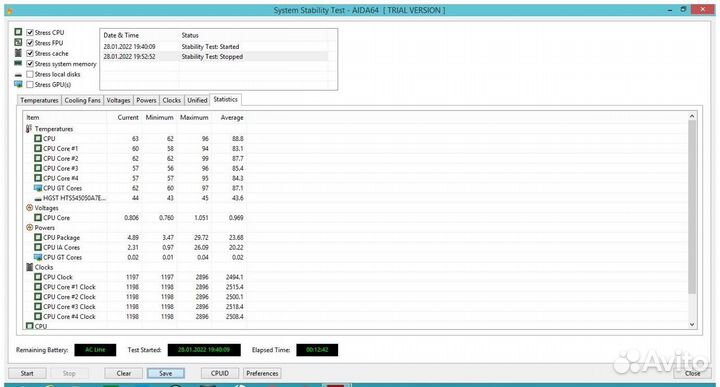Click the Save button
Image resolution: width=720 pixels, height=387 pixels.
(x=166, y=373)
